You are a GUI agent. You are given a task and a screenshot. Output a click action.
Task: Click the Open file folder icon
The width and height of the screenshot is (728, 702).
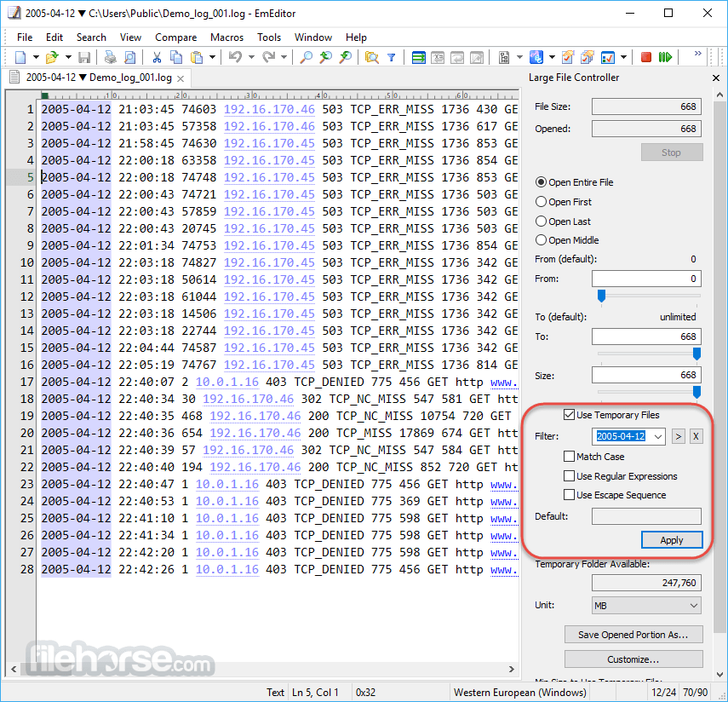(x=52, y=57)
